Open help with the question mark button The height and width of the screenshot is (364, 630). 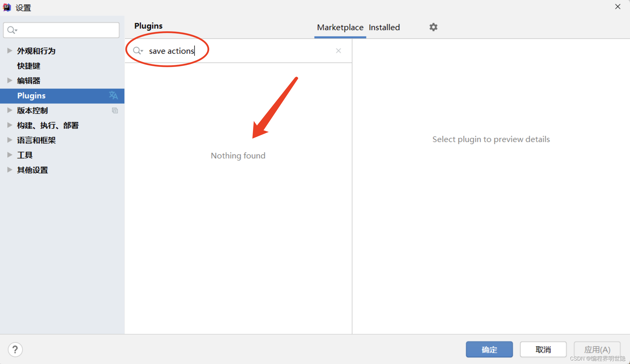pos(15,350)
